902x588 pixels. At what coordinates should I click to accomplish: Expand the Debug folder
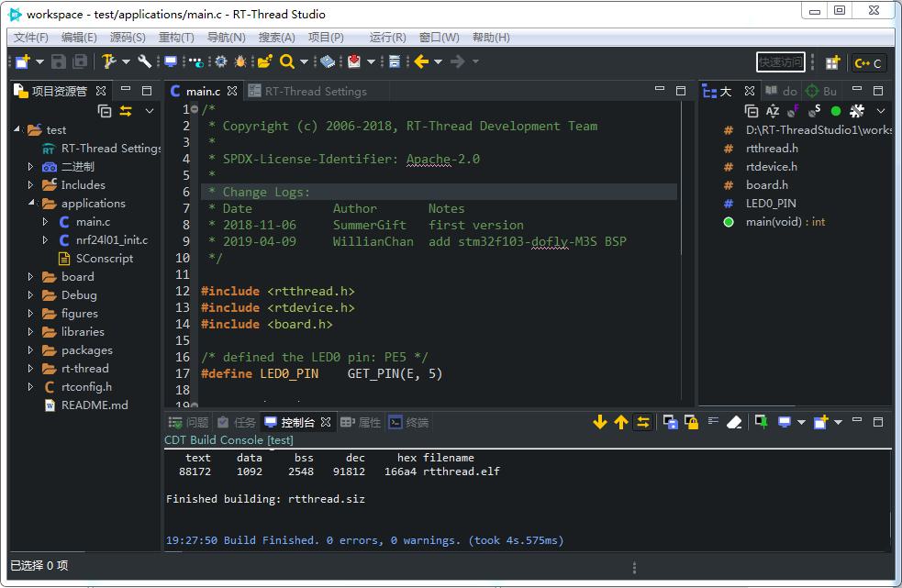click(30, 295)
